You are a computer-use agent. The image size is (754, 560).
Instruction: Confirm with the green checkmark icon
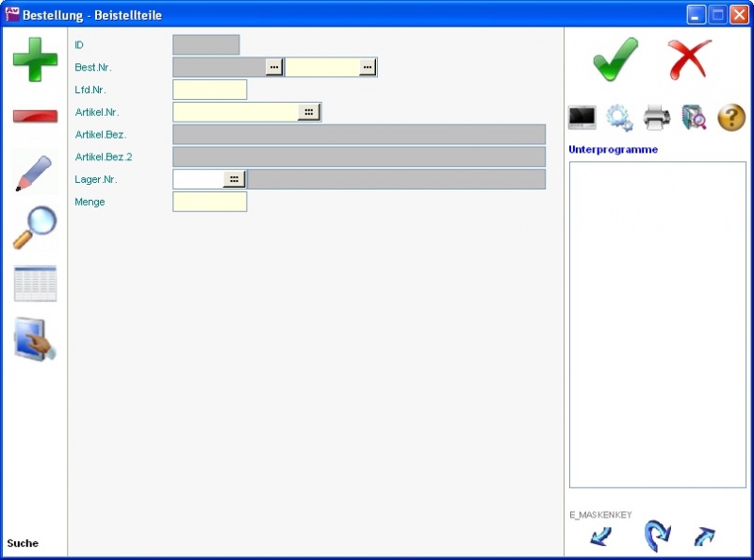(615, 59)
